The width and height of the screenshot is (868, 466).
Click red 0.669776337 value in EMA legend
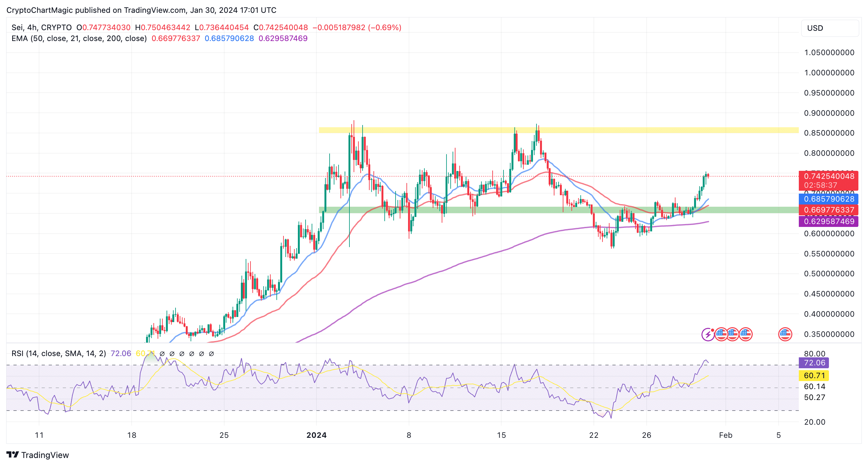tap(176, 38)
